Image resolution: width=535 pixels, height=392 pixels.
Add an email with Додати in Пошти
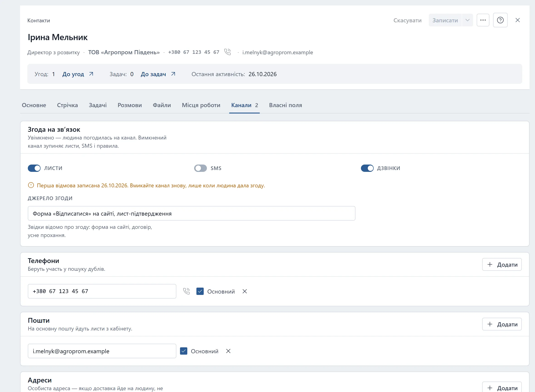click(502, 324)
